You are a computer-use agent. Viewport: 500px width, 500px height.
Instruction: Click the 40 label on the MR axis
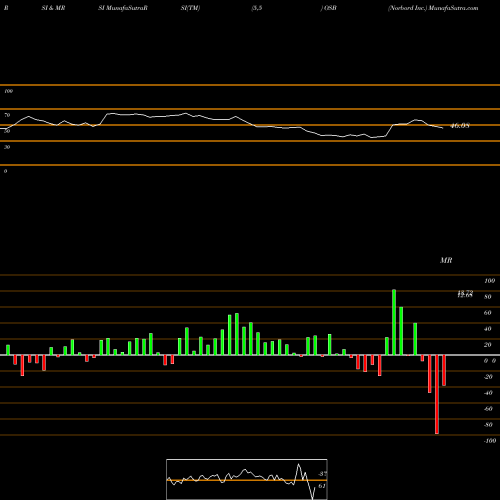coord(488,329)
